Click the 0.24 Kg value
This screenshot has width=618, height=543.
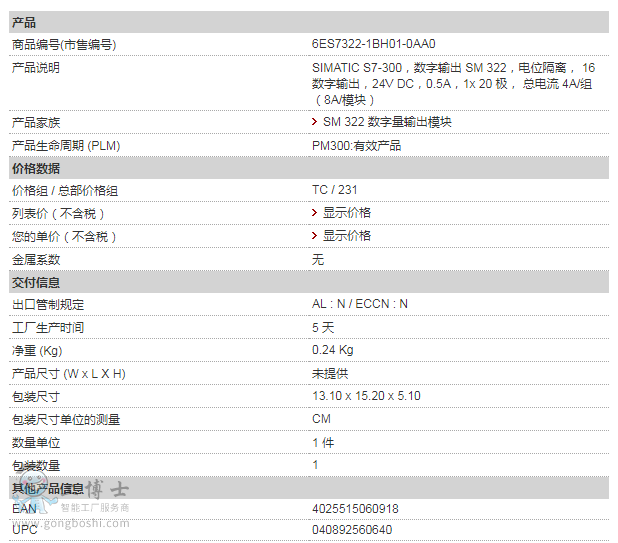click(x=333, y=350)
